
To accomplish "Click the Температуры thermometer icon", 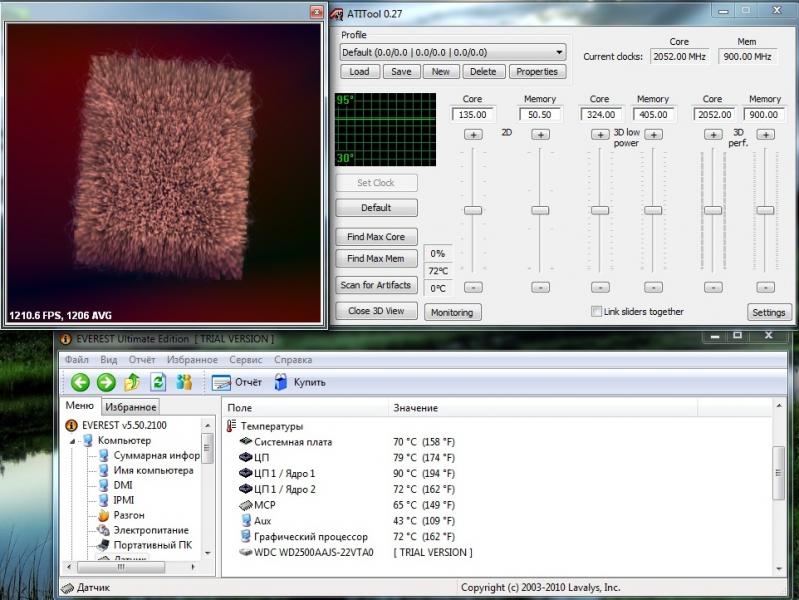I will click(231, 426).
